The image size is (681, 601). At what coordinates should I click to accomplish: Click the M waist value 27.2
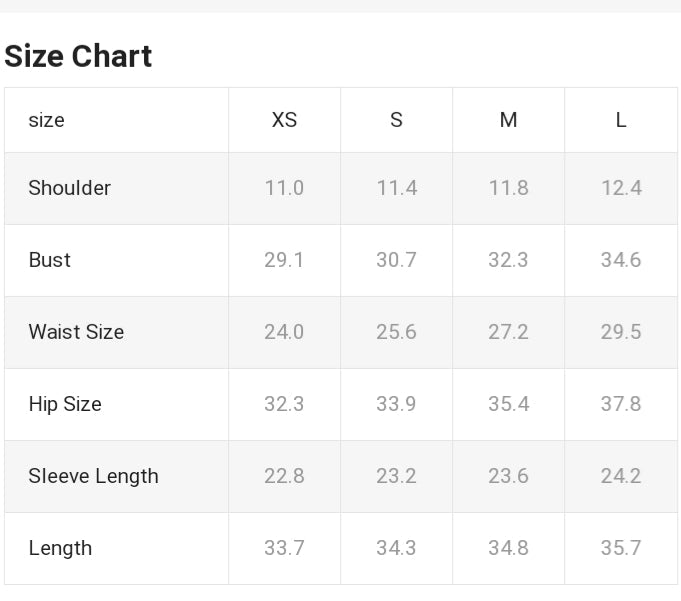[508, 332]
